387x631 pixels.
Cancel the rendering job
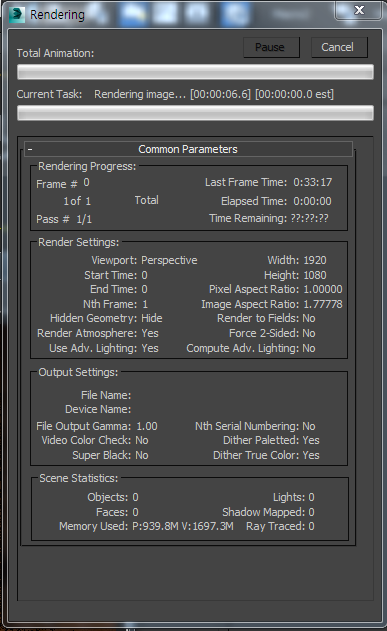(339, 47)
